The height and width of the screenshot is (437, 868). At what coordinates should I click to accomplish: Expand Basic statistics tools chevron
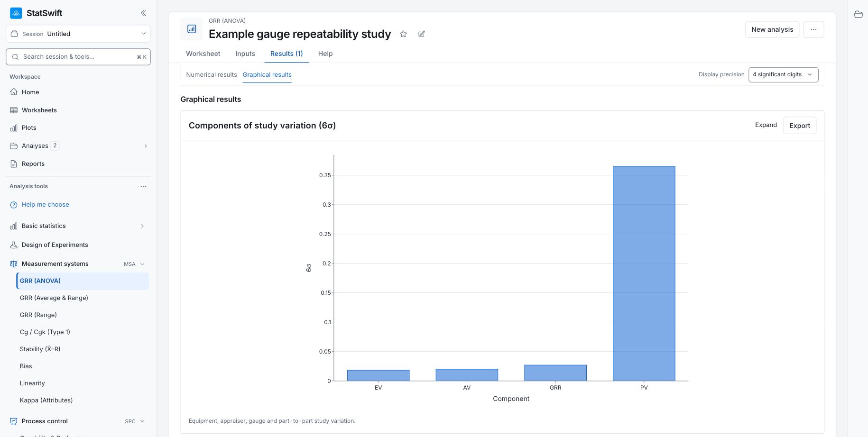[142, 226]
